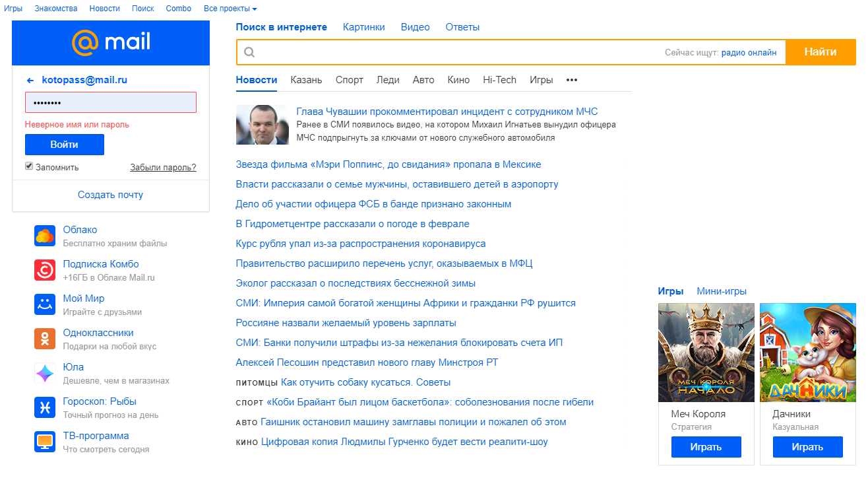Screen dimensions: 868x480
Task: Switch to the Мини-игры tab
Action: 722,291
